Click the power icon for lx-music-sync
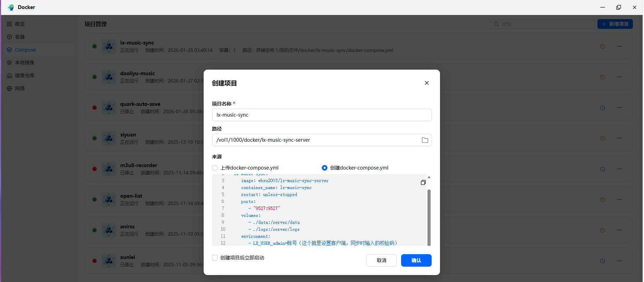The image size is (644, 282). coord(603,46)
